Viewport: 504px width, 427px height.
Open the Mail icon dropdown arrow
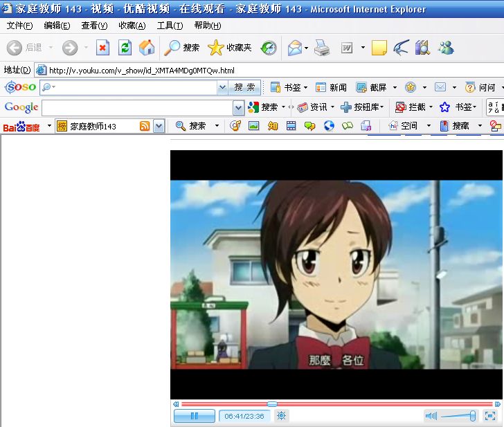(x=306, y=48)
